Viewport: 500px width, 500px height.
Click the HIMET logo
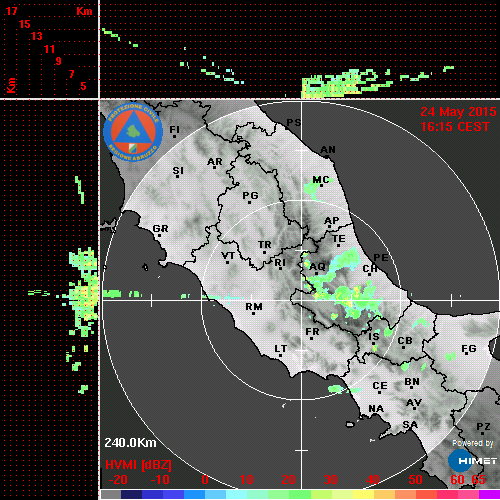pyautogui.click(x=472, y=460)
